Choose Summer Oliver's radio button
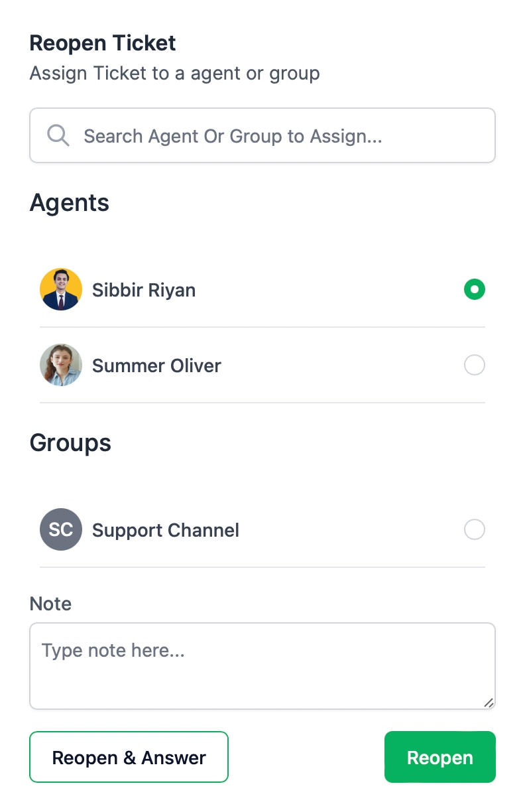 [x=475, y=365]
